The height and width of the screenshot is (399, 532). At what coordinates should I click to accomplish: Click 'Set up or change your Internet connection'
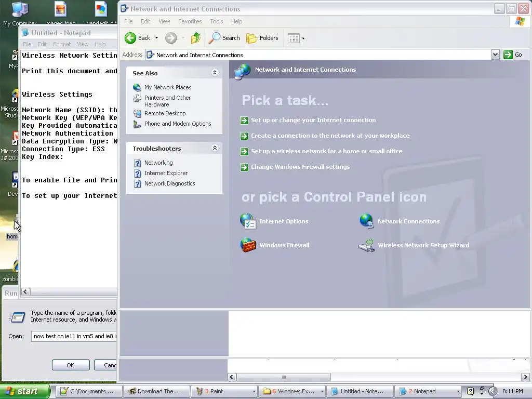coord(313,120)
